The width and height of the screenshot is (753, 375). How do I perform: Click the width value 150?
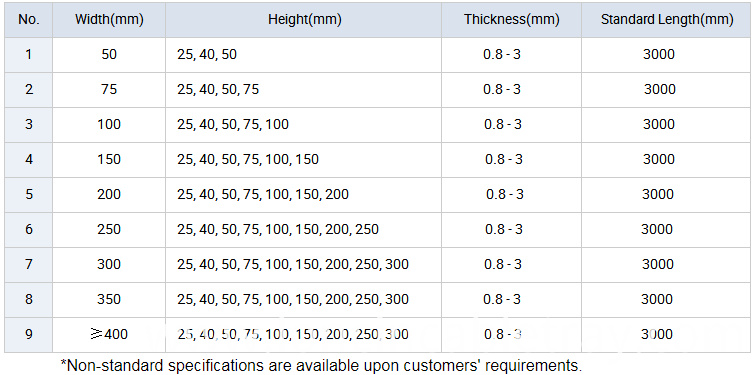pyautogui.click(x=109, y=159)
